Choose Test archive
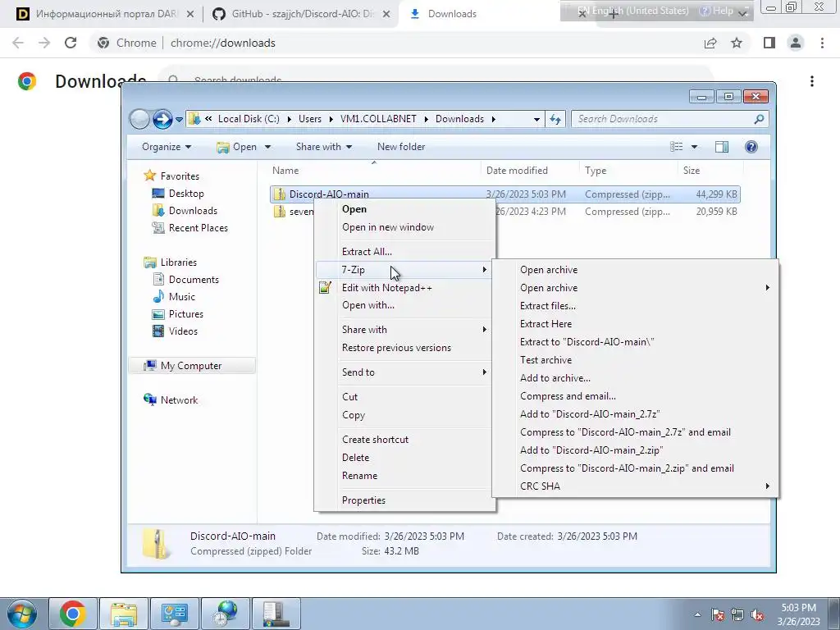 [546, 360]
